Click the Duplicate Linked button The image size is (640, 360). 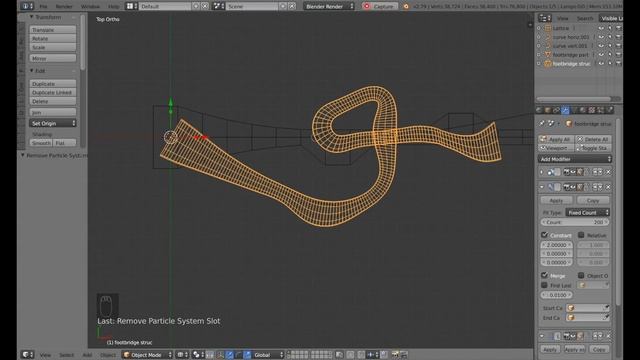coord(53,93)
